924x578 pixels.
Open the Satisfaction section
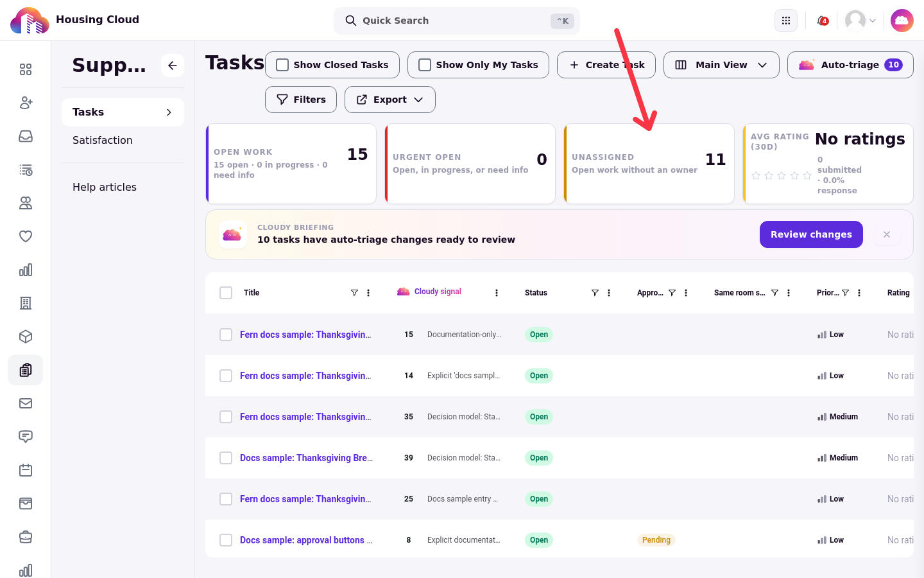coord(103,140)
